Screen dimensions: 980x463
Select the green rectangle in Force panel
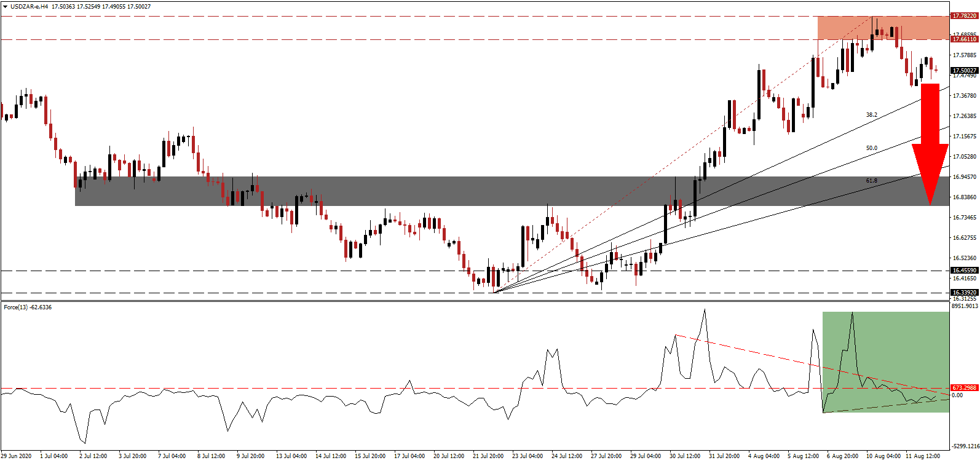tap(885, 362)
